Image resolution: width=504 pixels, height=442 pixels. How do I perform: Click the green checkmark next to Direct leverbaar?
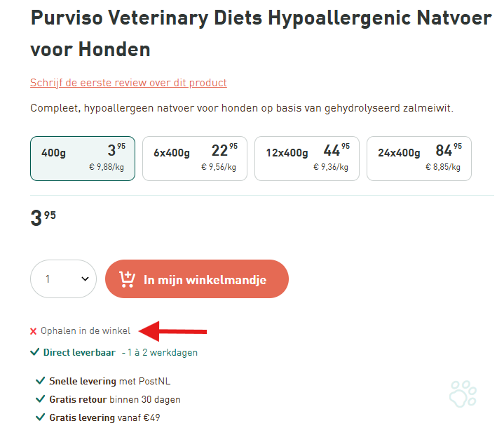(35, 352)
